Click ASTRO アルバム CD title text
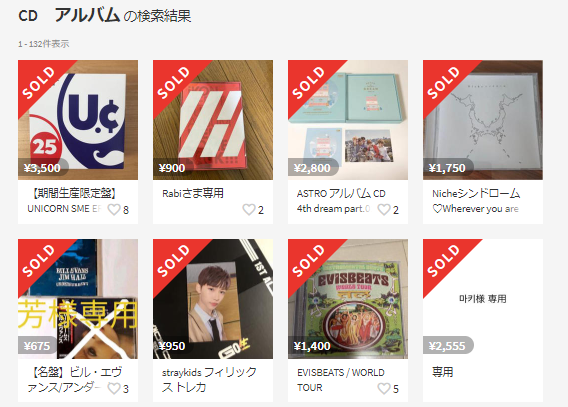Screen dimensions: 568x407 tap(341, 193)
